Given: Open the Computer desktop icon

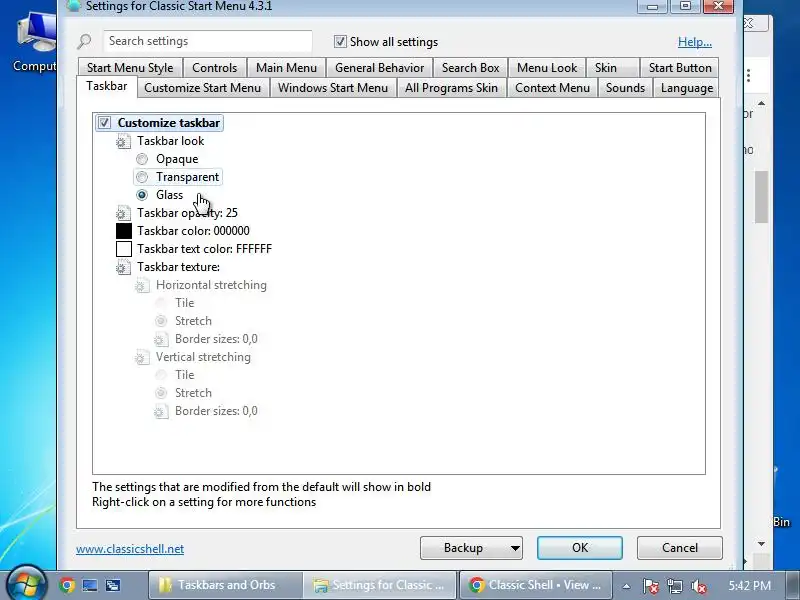Looking at the screenshot, I should 35,43.
